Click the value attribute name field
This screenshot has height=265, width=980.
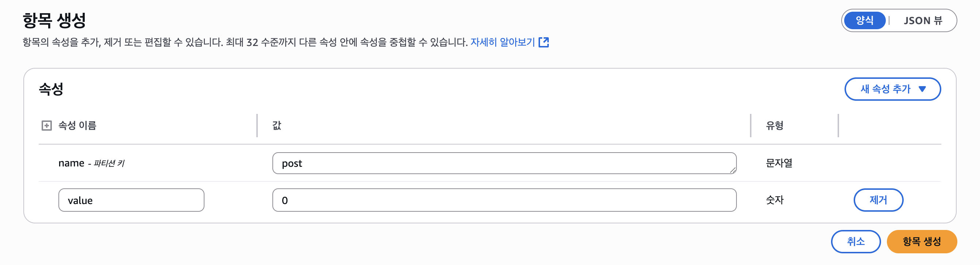coord(131,200)
